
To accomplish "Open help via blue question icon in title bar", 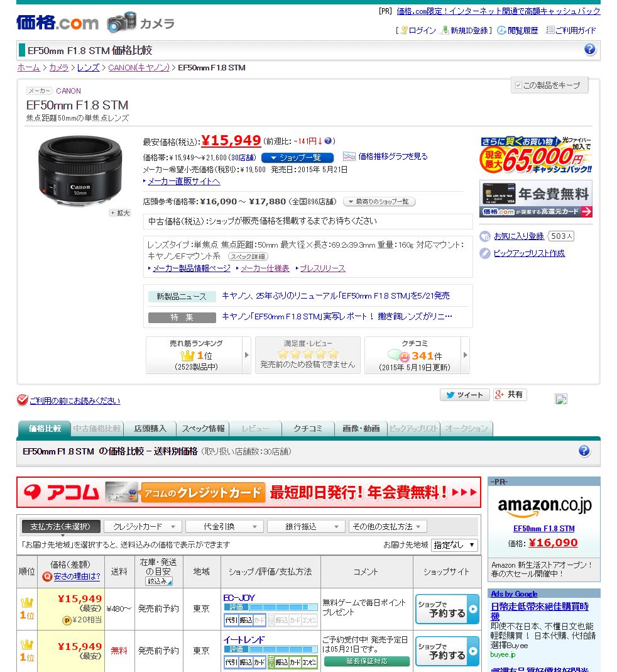I will [589, 50].
